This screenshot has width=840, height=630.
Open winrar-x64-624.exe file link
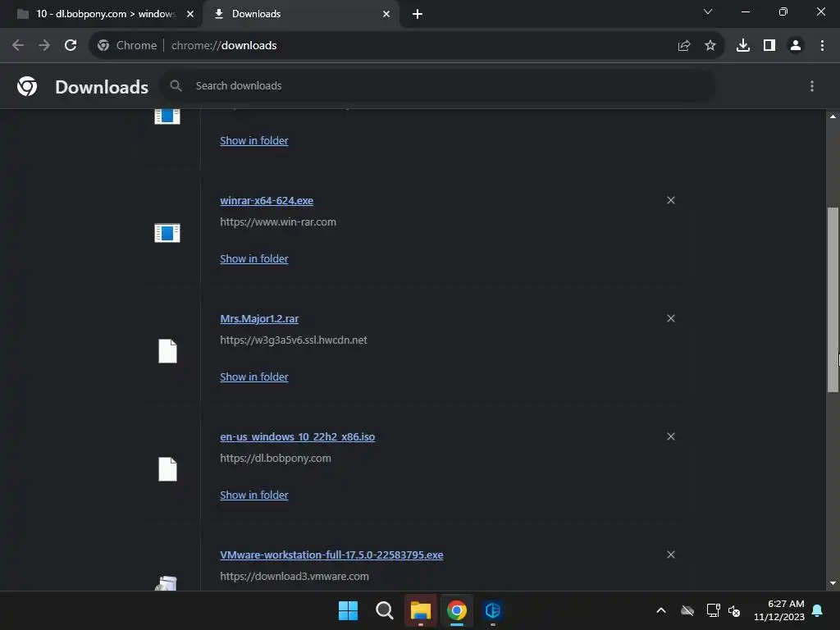(x=267, y=201)
